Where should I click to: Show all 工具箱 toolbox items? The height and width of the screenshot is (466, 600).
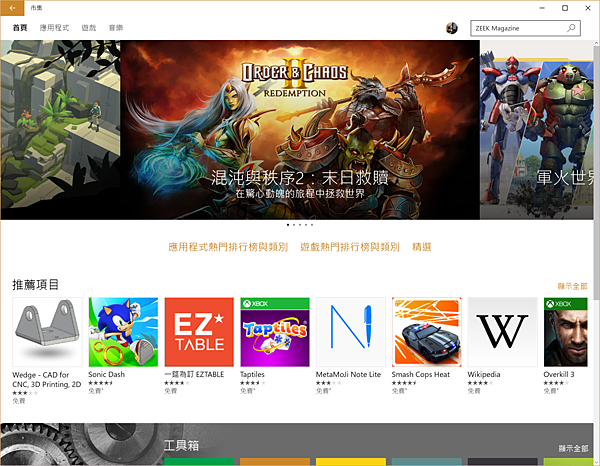point(573,448)
